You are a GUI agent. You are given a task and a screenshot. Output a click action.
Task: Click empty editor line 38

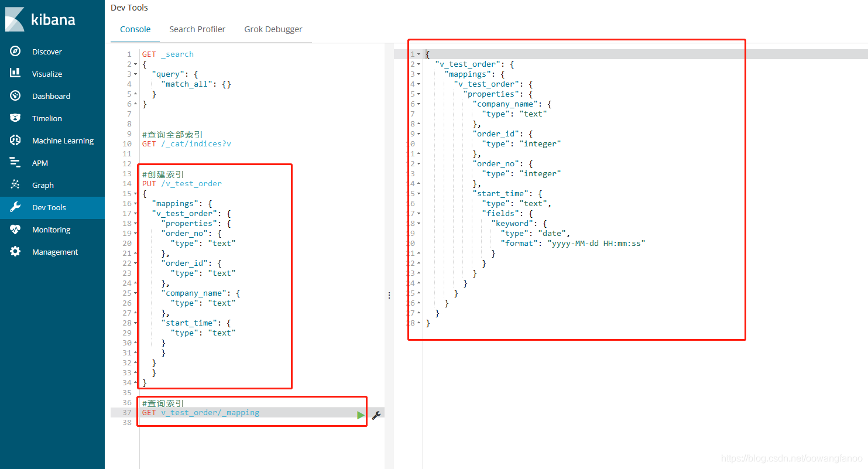262,423
